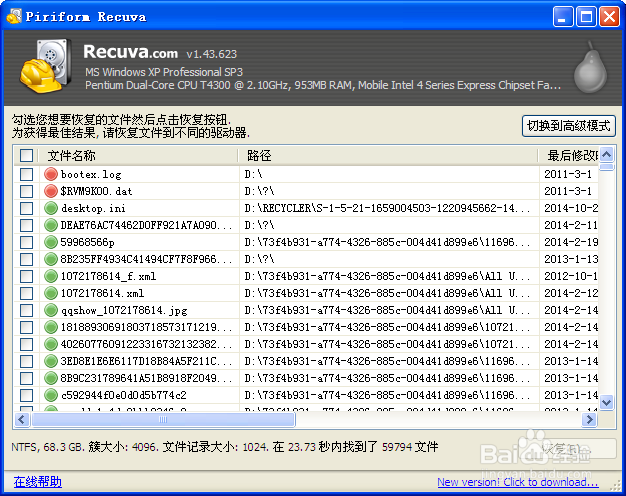Image resolution: width=626 pixels, height=496 pixels.
Task: Click path D:\RECYCLER\S-1-5-21-1659004503 cell
Action: (x=387, y=208)
